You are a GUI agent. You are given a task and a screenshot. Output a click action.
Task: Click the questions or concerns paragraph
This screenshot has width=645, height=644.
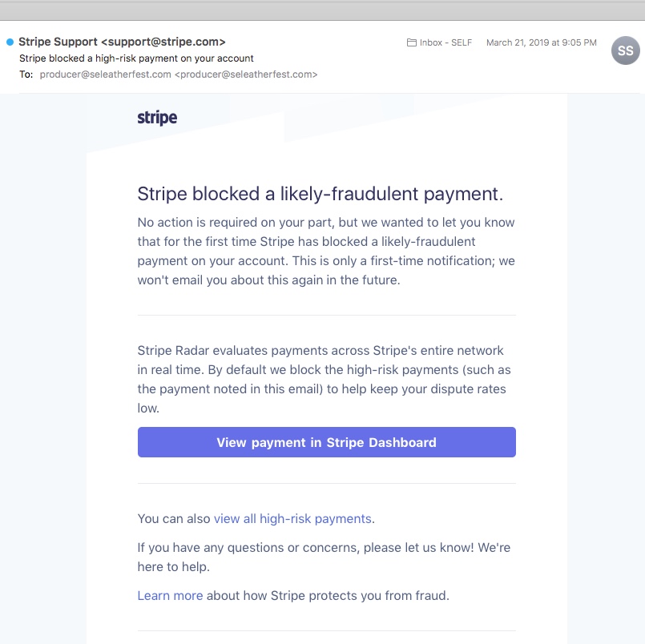[324, 557]
